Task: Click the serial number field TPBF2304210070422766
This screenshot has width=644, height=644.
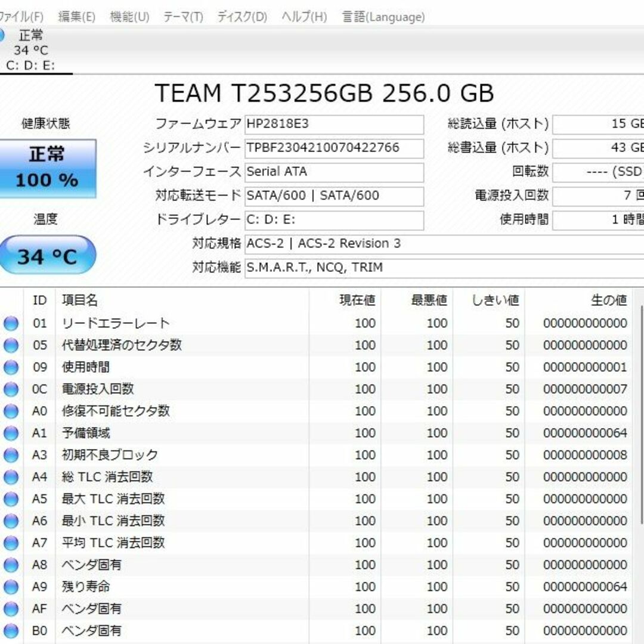Action: (x=335, y=148)
